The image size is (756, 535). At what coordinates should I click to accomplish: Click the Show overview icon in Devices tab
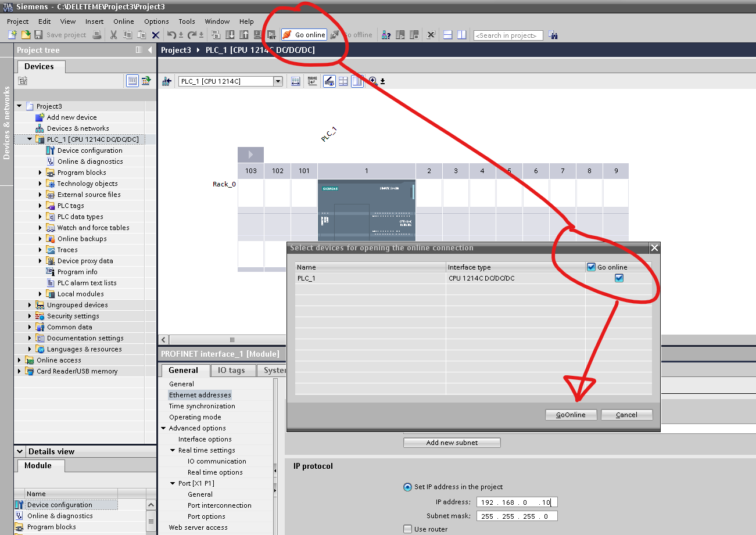(132, 81)
